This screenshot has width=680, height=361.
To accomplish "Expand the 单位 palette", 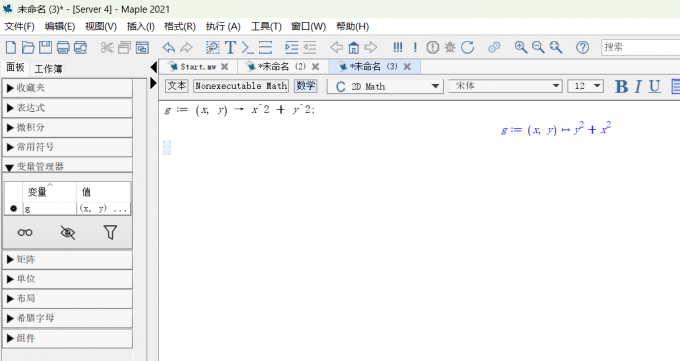I will coord(67,279).
